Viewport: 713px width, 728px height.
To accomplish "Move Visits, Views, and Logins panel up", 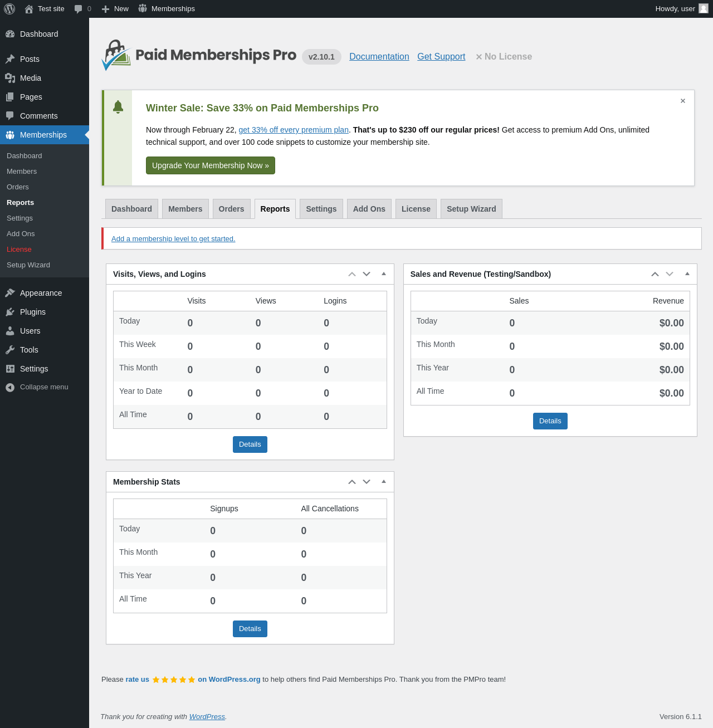I will point(352,274).
